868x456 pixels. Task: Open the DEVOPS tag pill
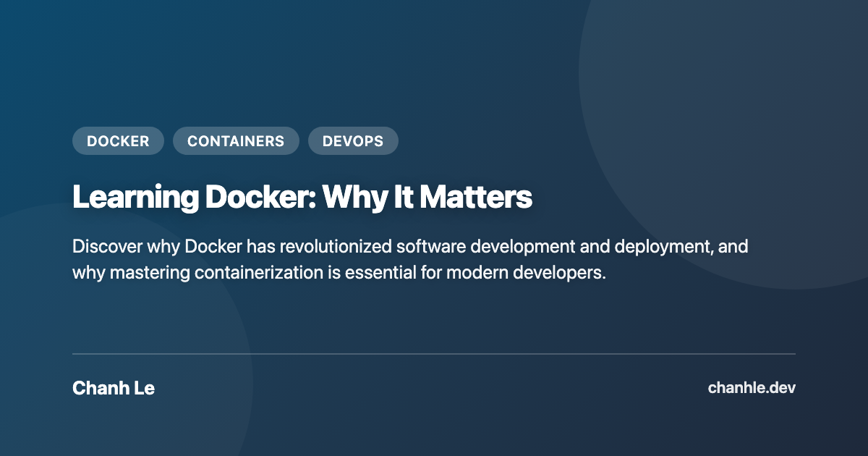pyautogui.click(x=353, y=141)
